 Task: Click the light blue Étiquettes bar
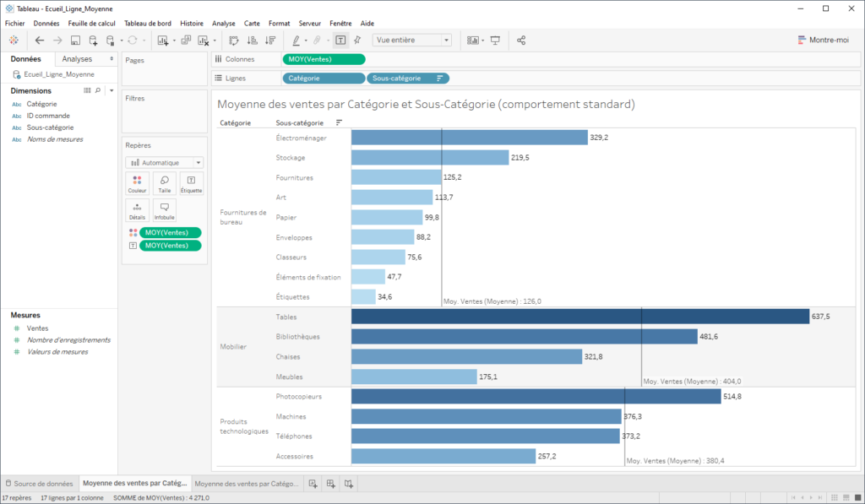[363, 296]
